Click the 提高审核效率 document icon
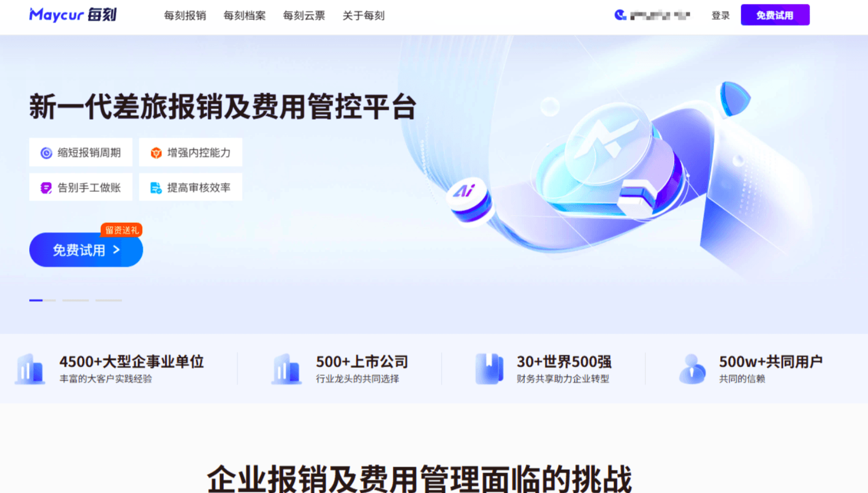 156,187
